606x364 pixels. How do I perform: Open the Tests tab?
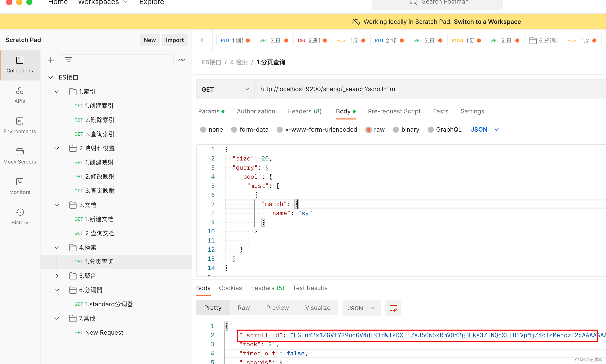point(441,111)
